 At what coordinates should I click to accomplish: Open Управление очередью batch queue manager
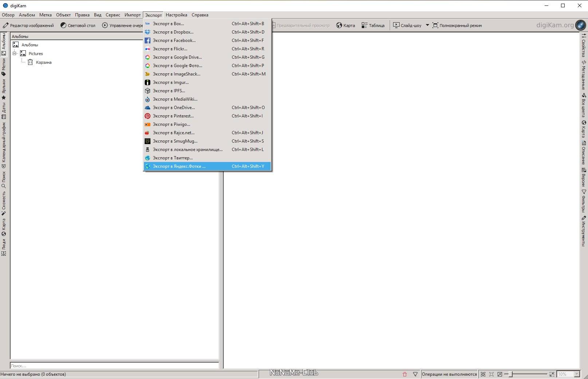coord(122,26)
